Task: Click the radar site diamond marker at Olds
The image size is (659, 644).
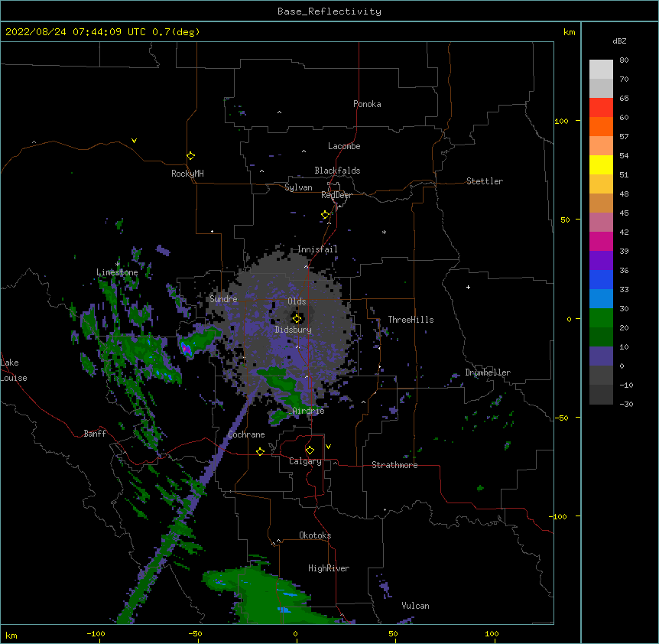Action: [297, 318]
